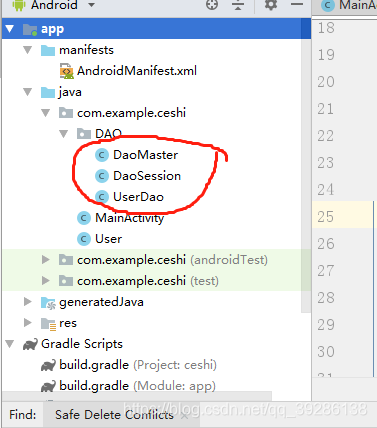Image resolution: width=377 pixels, height=428 pixels.
Task: Click editor gutter line 25
Action: click(x=326, y=217)
